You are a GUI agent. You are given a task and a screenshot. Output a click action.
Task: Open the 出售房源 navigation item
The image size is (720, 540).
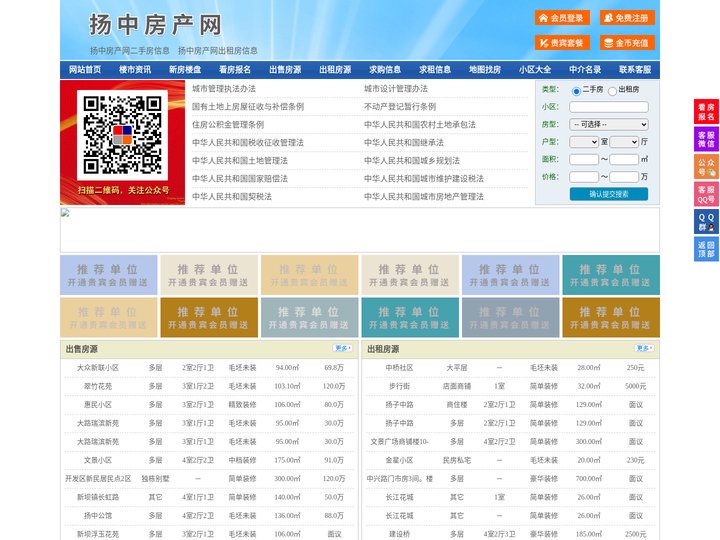coord(285,70)
